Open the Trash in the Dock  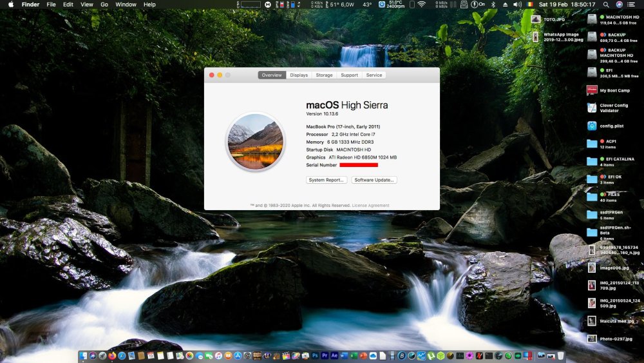(x=561, y=356)
